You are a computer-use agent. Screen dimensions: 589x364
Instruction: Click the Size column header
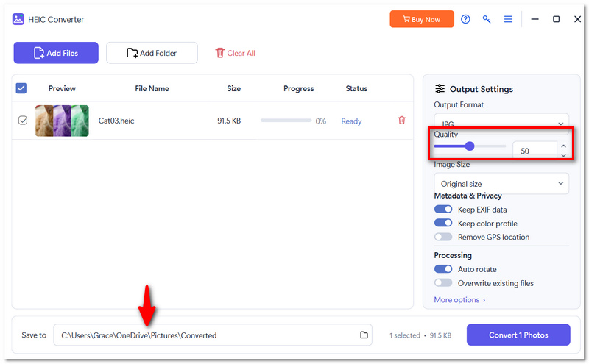[x=233, y=88]
